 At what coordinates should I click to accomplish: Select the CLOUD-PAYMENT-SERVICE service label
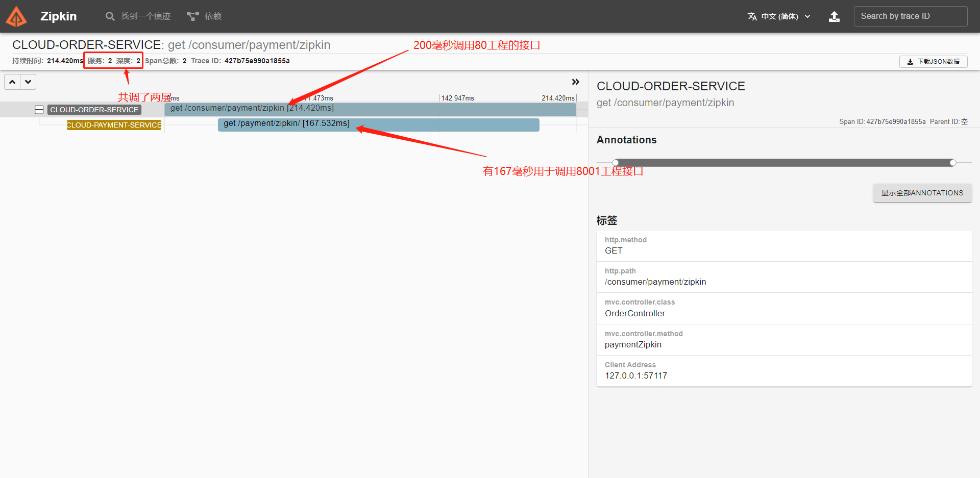(114, 125)
